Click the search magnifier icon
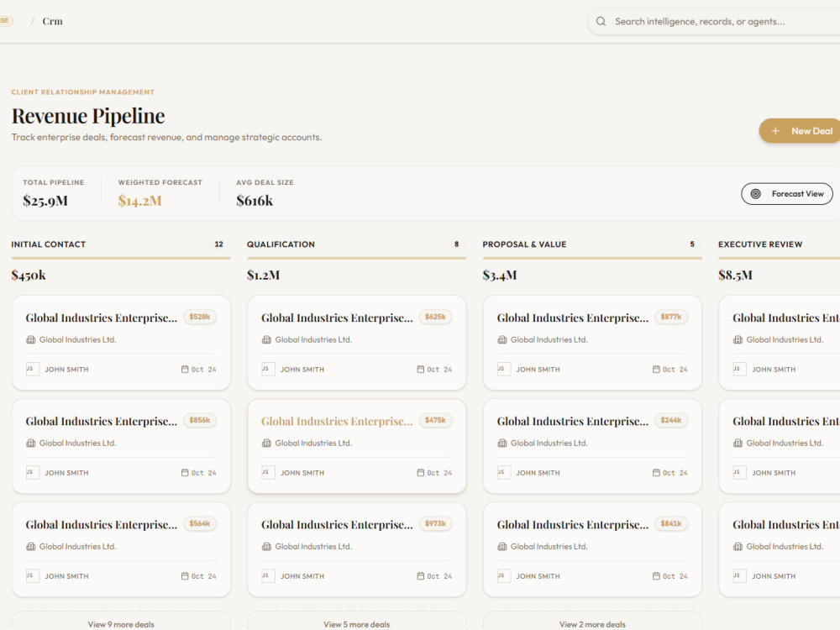 coord(601,22)
